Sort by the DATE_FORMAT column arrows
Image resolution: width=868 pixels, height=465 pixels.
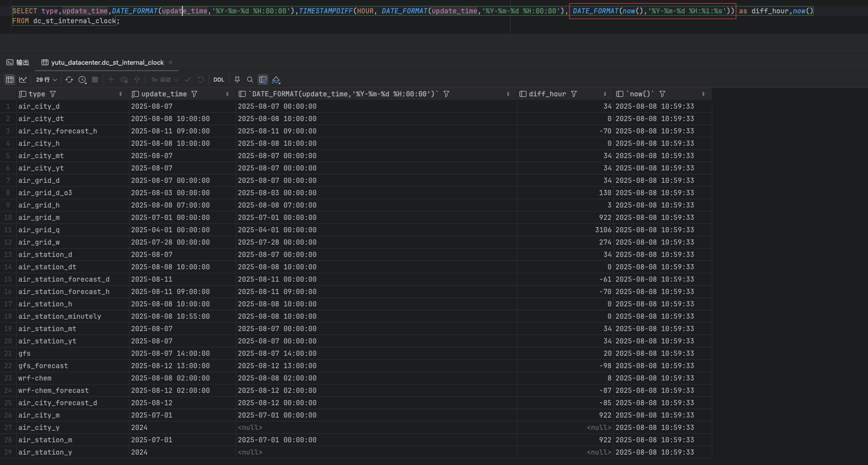tap(508, 94)
